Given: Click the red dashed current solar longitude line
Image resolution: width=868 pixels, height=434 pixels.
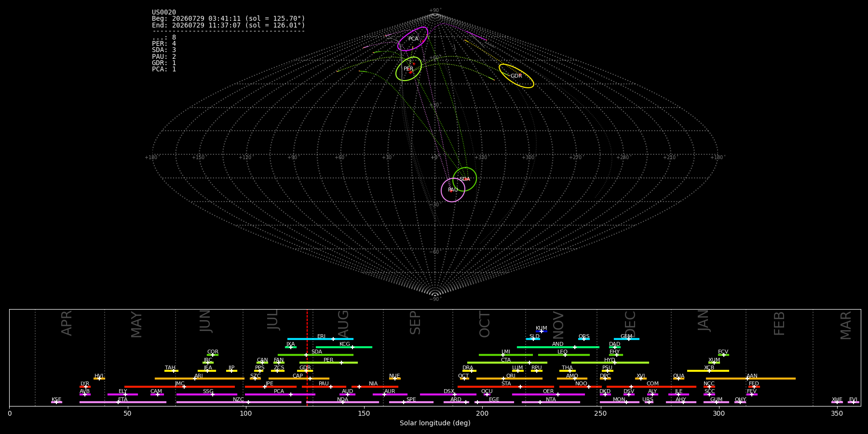Looking at the screenshot, I should tap(307, 357).
